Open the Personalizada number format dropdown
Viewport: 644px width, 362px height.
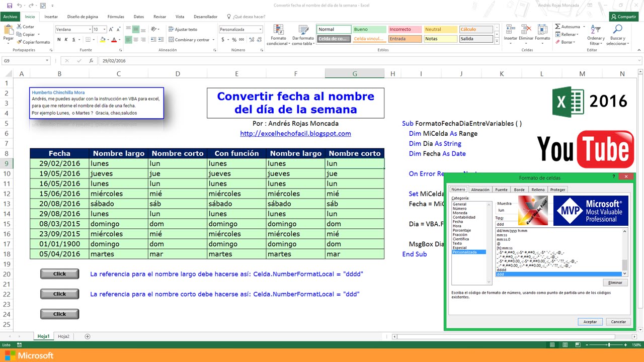click(x=260, y=30)
